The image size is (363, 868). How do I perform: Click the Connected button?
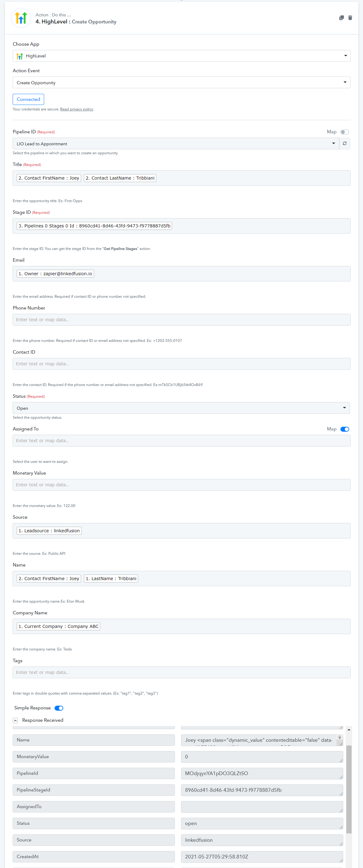(28, 99)
